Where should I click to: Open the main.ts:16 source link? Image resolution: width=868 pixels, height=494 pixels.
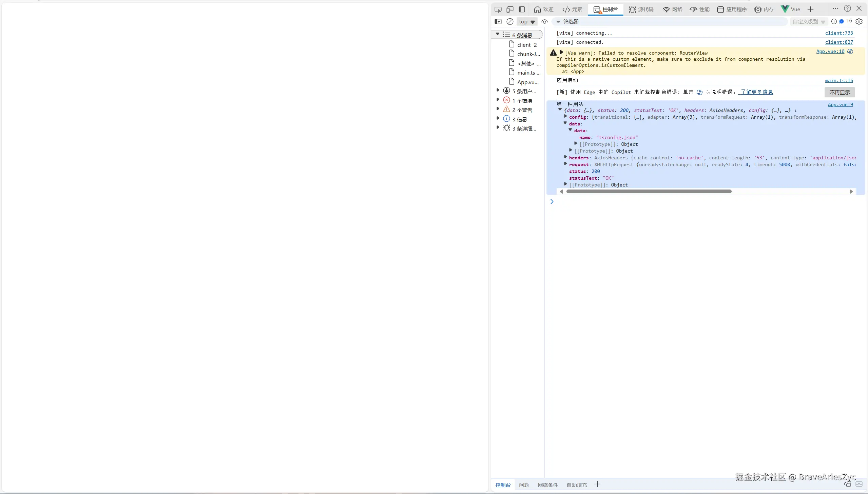[839, 80]
